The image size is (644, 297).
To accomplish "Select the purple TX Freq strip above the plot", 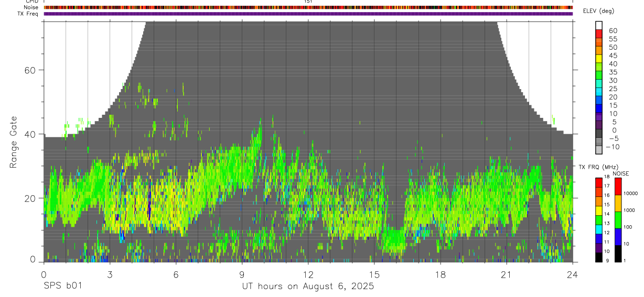I will pos(308,14).
